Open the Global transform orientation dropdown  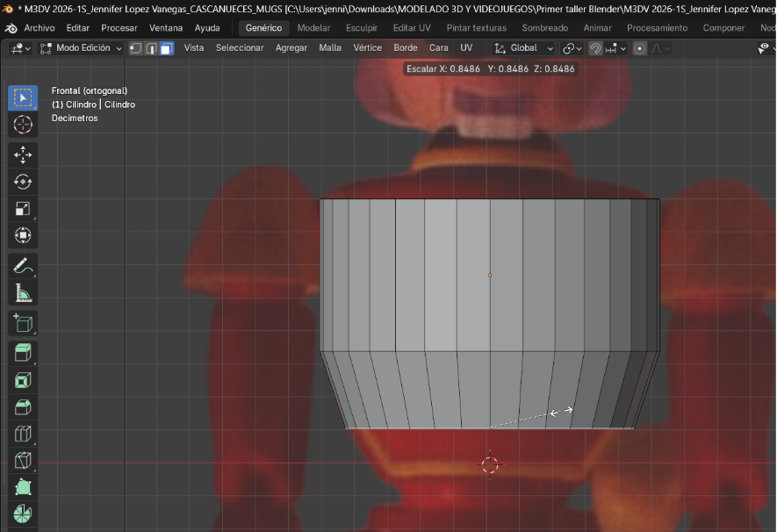pos(524,48)
